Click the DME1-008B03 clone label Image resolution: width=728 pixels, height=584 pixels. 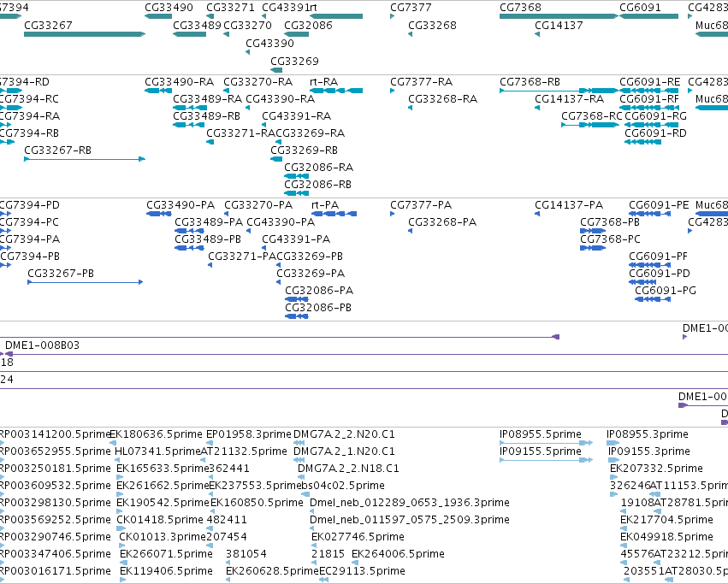42,345
